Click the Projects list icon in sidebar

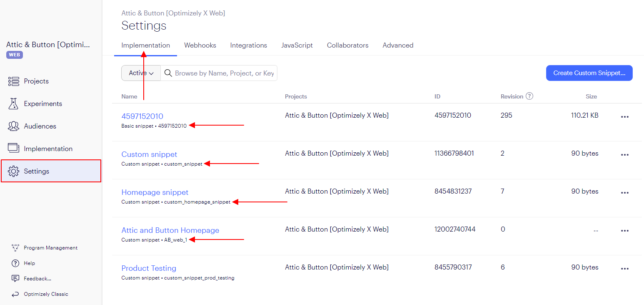click(x=14, y=81)
